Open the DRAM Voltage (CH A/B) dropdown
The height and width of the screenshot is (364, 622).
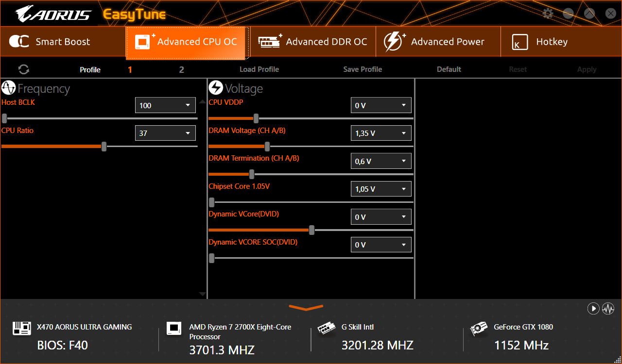tap(381, 133)
